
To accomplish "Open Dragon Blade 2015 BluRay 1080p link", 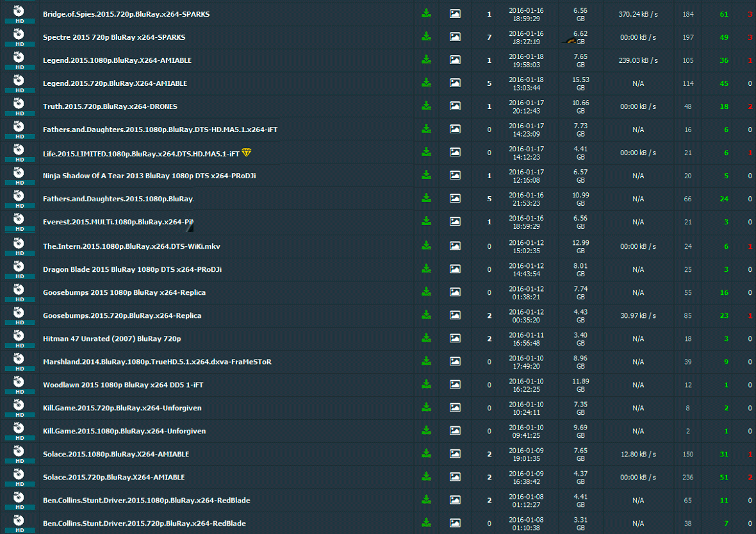I will (x=132, y=270).
